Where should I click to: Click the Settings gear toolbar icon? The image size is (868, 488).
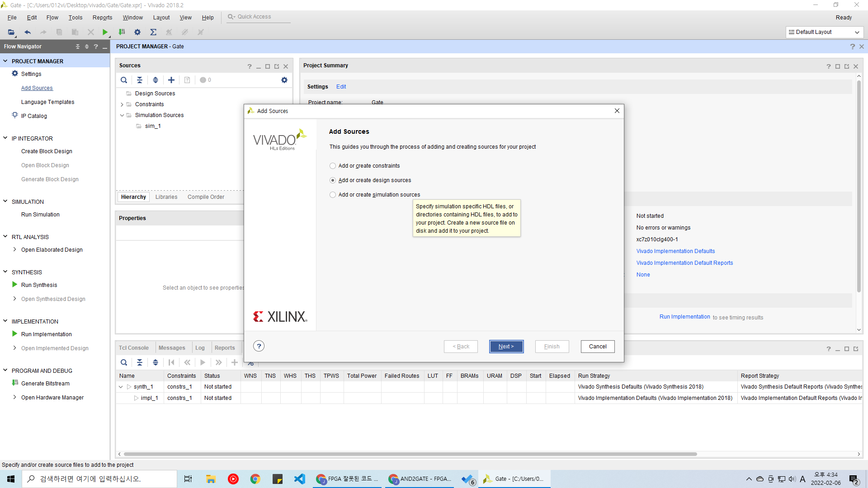coord(137,32)
